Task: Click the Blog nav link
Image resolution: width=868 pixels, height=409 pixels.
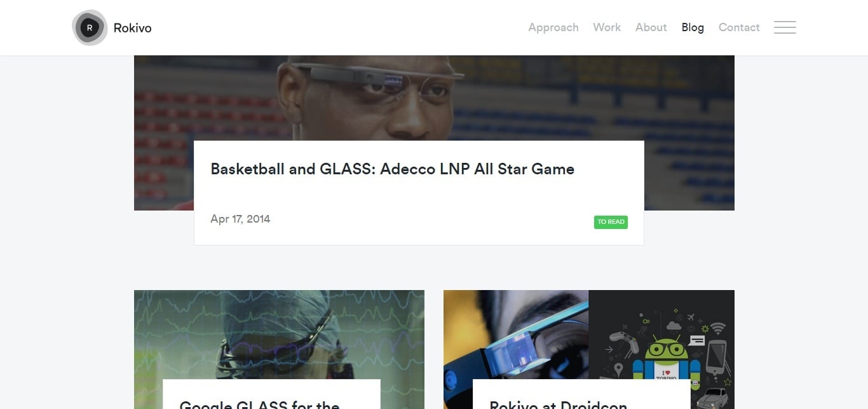Action: tap(693, 27)
